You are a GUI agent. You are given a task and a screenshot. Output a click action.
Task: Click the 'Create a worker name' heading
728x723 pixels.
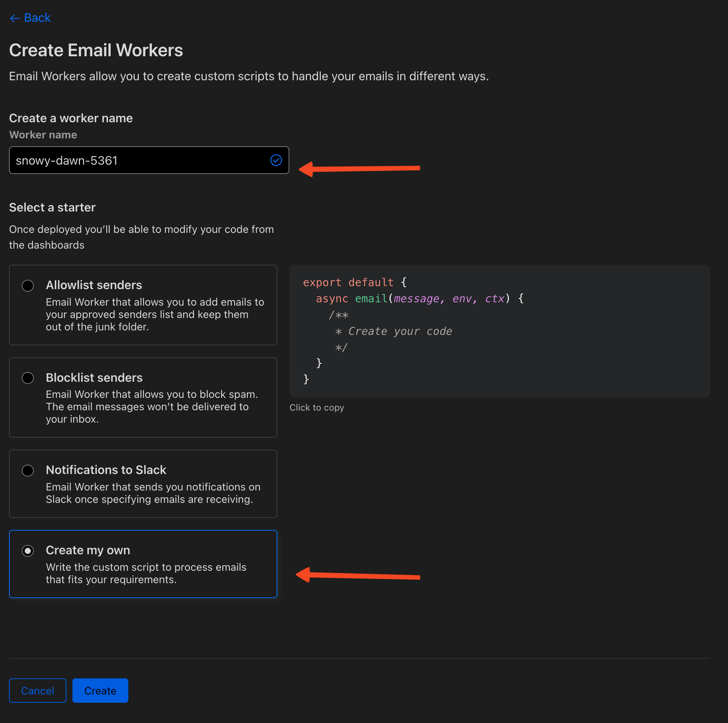(71, 118)
